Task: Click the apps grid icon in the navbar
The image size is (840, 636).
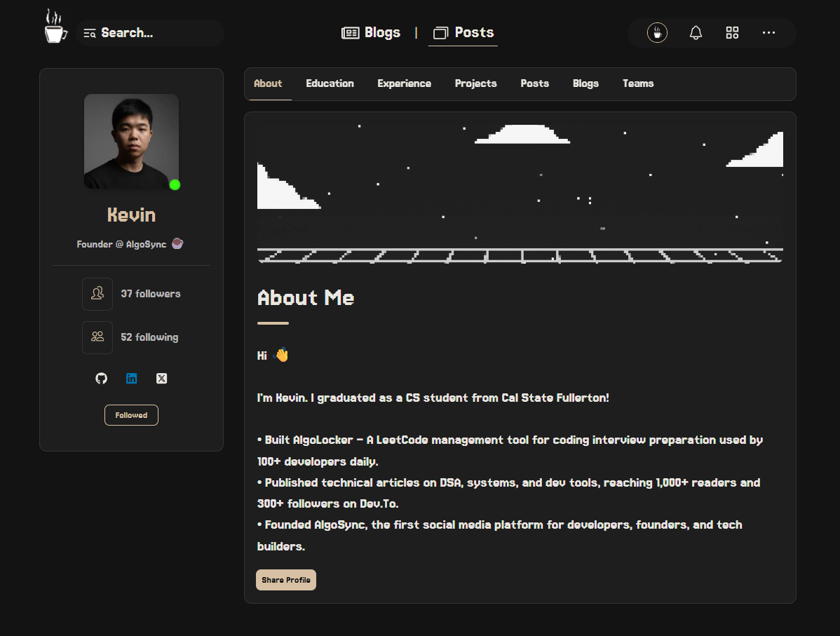Action: (x=732, y=32)
